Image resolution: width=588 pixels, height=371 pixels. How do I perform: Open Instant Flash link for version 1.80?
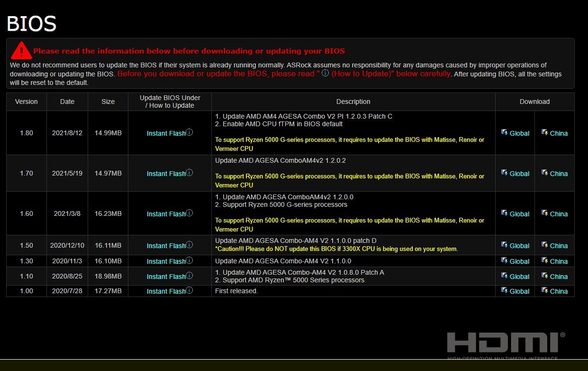click(166, 133)
